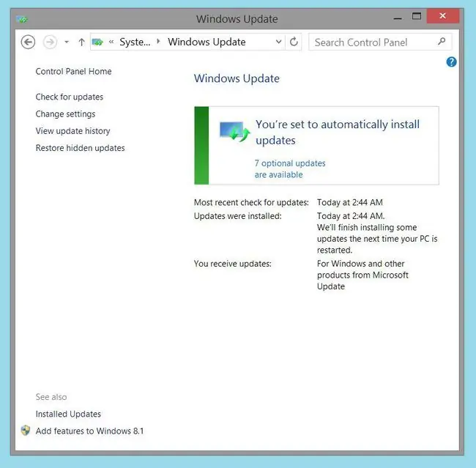
Task: Open the 7 optional updates link
Action: click(x=290, y=169)
